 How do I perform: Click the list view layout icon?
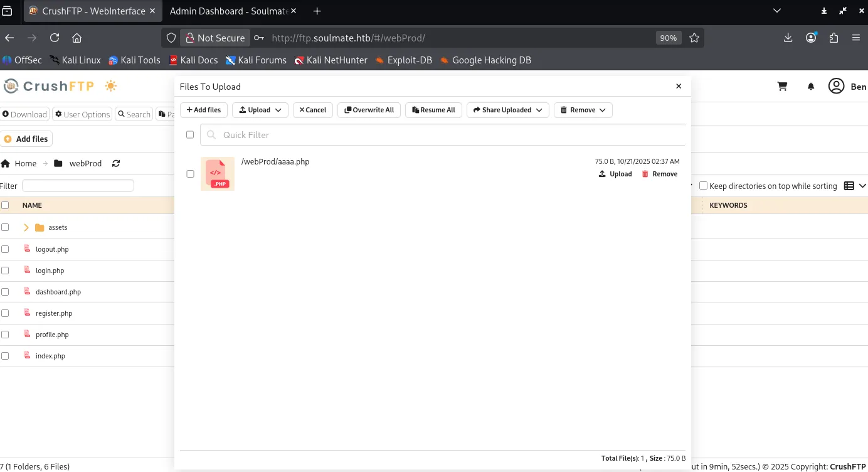click(x=849, y=186)
